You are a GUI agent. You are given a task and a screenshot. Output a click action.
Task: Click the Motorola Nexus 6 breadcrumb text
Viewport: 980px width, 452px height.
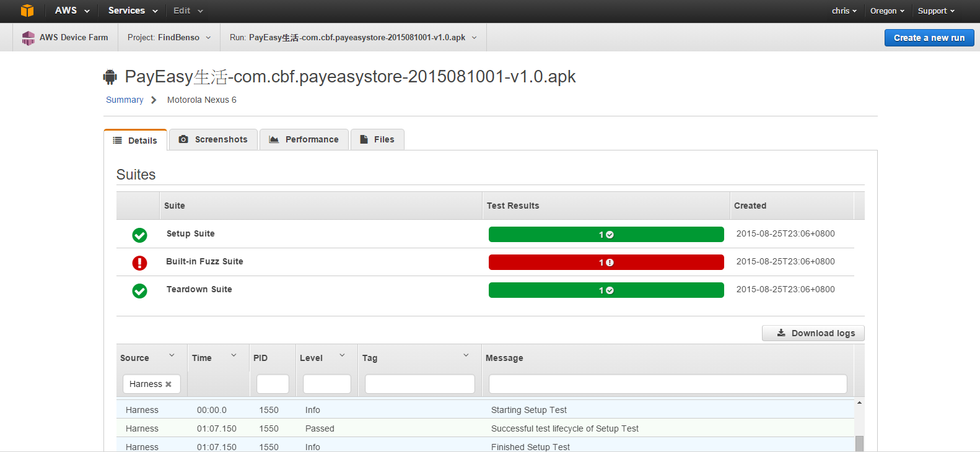click(x=202, y=100)
